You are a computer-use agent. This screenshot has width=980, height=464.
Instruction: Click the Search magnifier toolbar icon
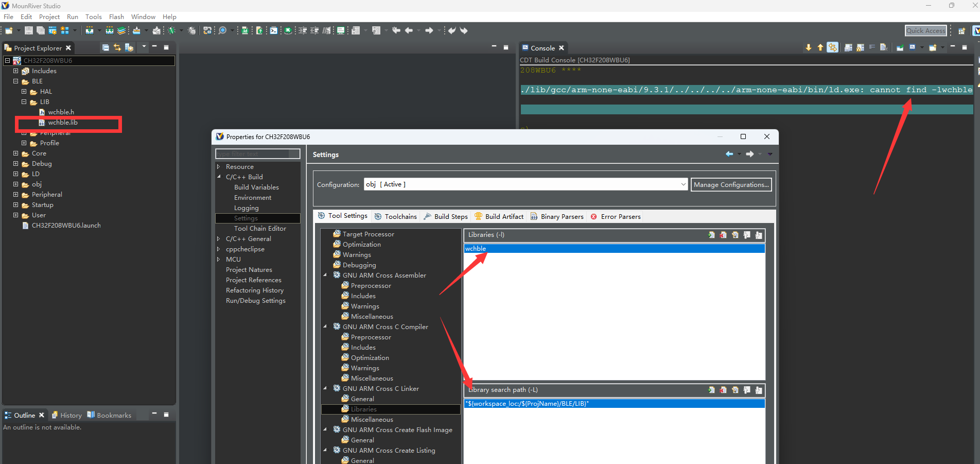(x=222, y=31)
